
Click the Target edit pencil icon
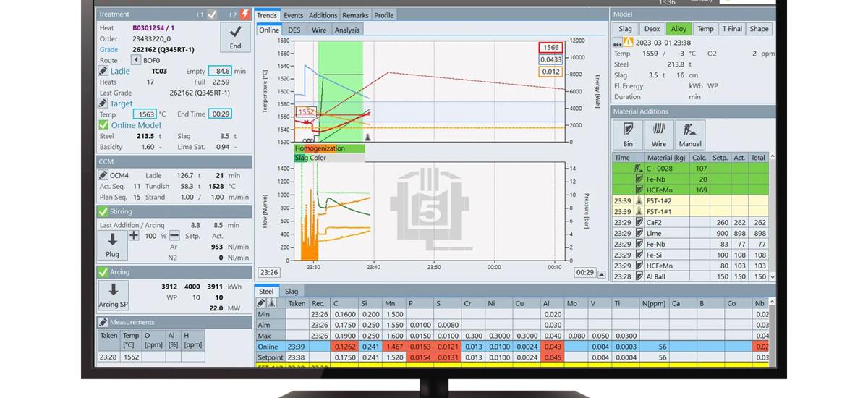(103, 103)
